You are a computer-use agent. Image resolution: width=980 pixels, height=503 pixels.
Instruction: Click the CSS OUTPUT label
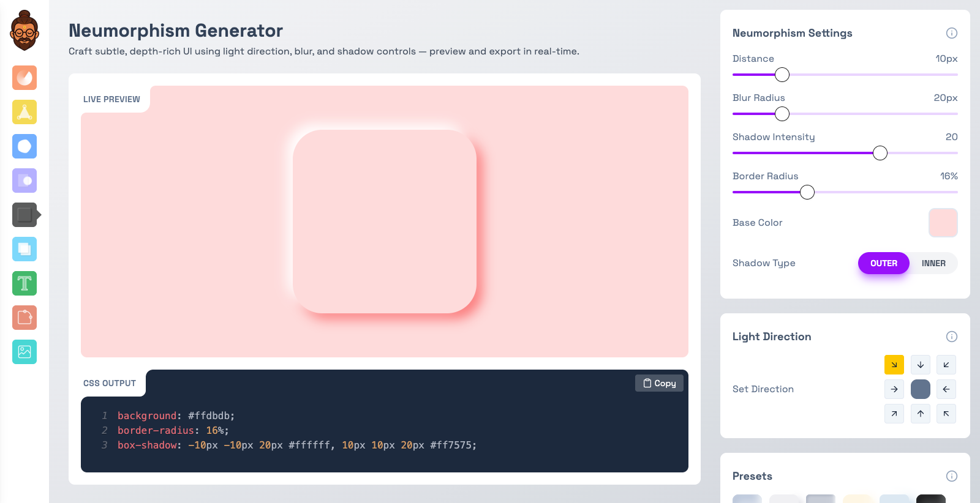(110, 383)
